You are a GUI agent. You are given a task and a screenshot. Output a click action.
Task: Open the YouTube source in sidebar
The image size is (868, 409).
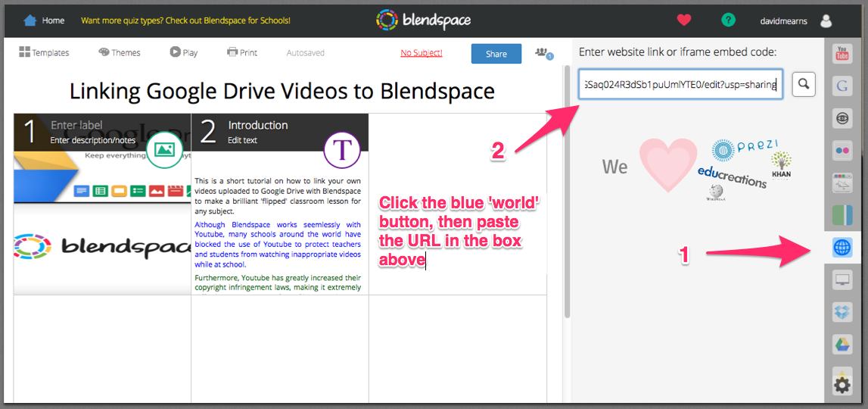coord(842,53)
